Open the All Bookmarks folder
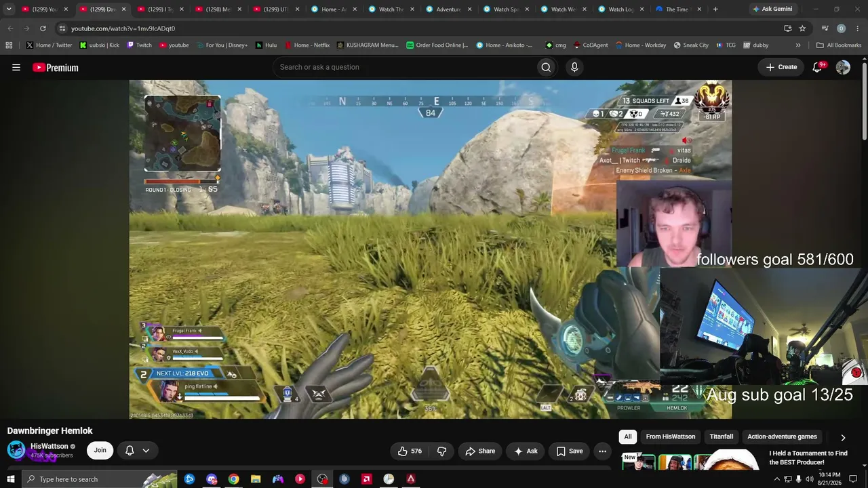 [839, 45]
